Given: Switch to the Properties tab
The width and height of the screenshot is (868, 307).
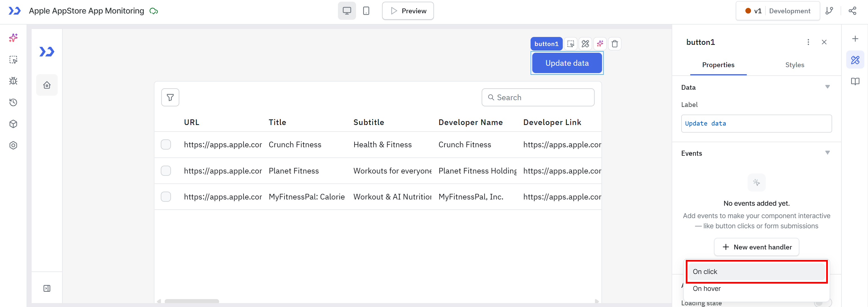Looking at the screenshot, I should [x=718, y=65].
